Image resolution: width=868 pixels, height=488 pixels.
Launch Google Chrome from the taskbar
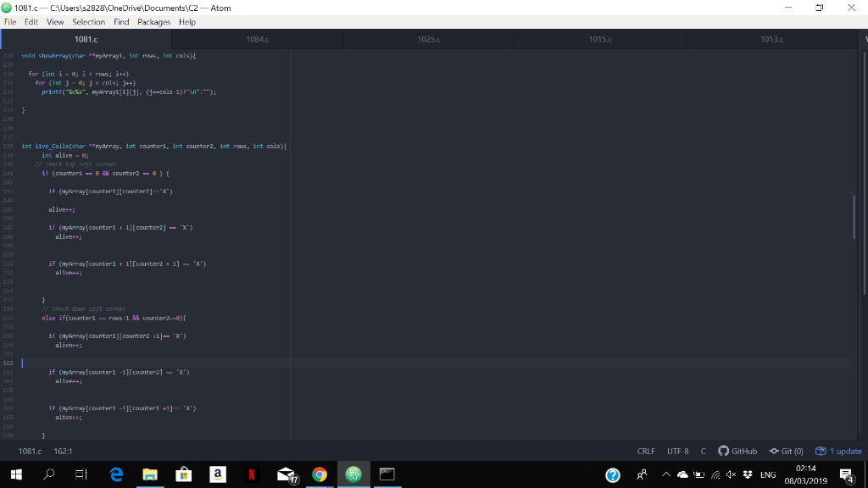(319, 475)
